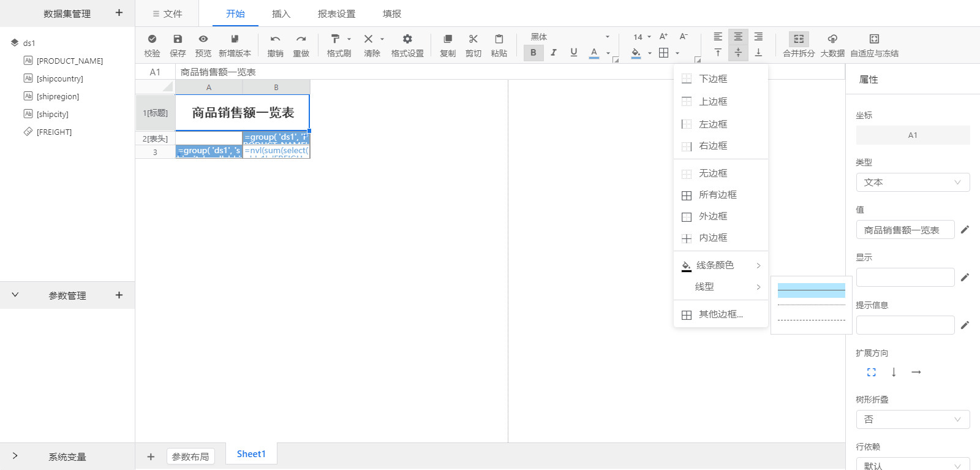980x470 pixels.
Task: Paste with the 粘贴 clipboard icon
Action: click(499, 39)
